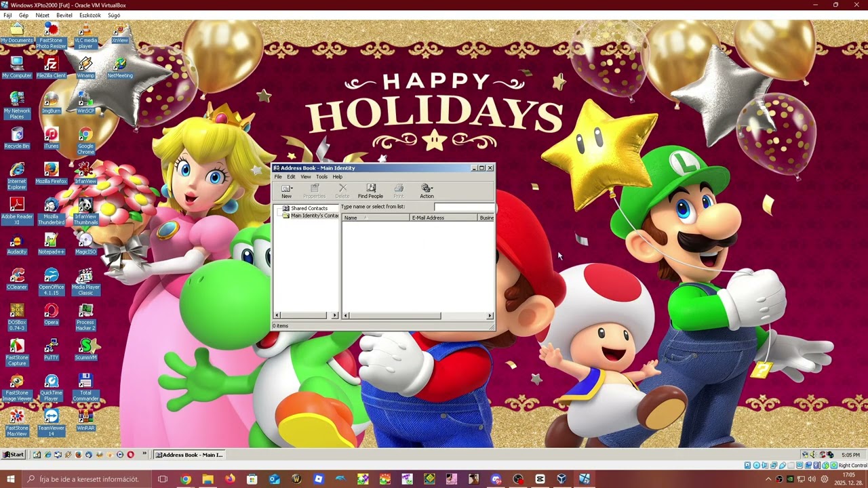
Task: Select VLC media player desktop icon
Action: [x=85, y=36]
